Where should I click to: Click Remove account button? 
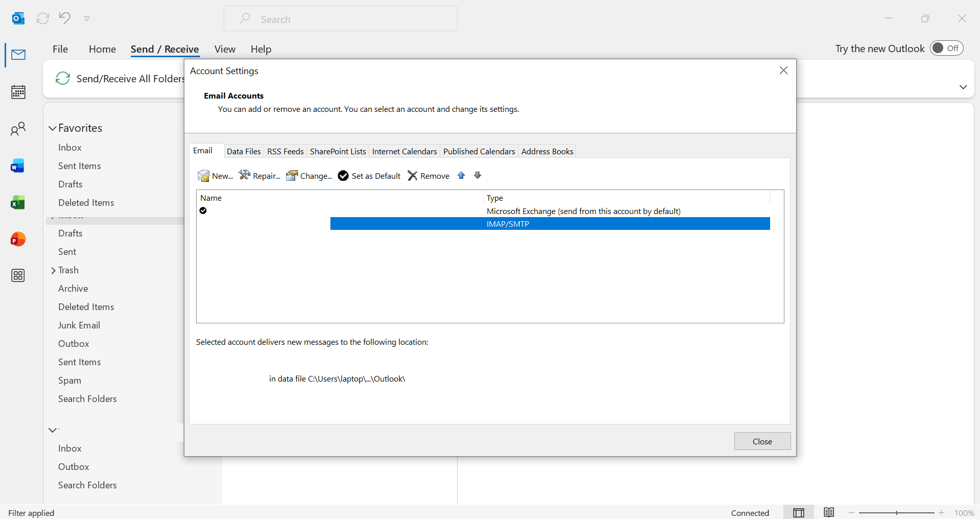(x=428, y=176)
